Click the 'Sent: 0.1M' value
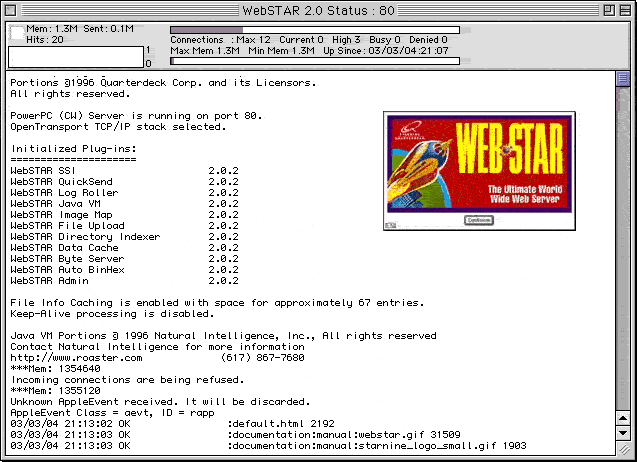Viewport: 637px width, 462px height. (x=108, y=29)
